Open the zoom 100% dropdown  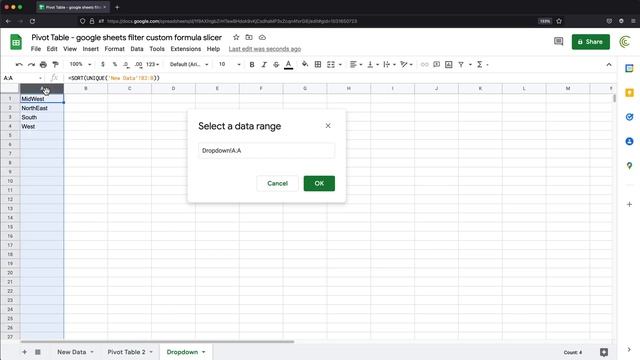tap(80, 64)
